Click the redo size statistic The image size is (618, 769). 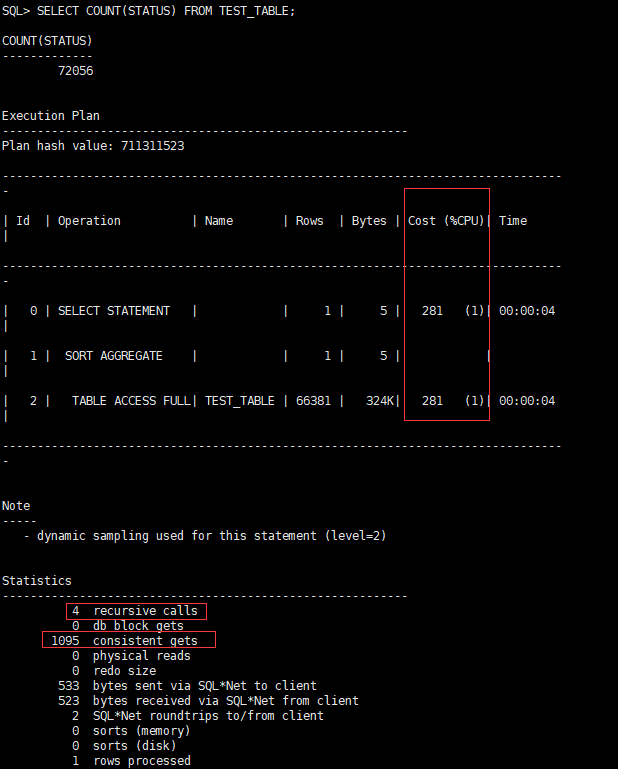tap(114, 670)
